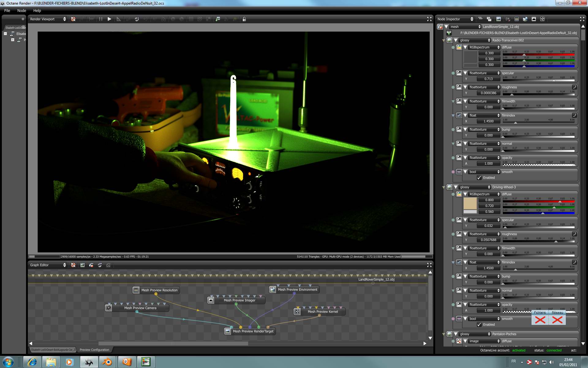
Task: Maximize the Render Viewport panel
Action: tap(429, 19)
